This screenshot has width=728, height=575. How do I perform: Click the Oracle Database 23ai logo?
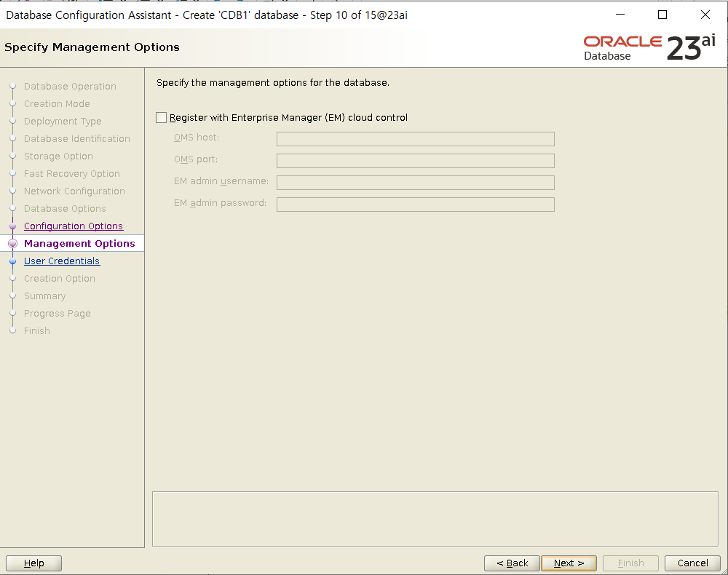coord(649,48)
